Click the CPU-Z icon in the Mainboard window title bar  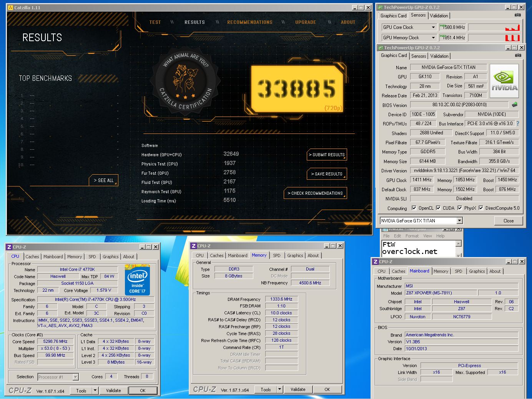[376, 262]
